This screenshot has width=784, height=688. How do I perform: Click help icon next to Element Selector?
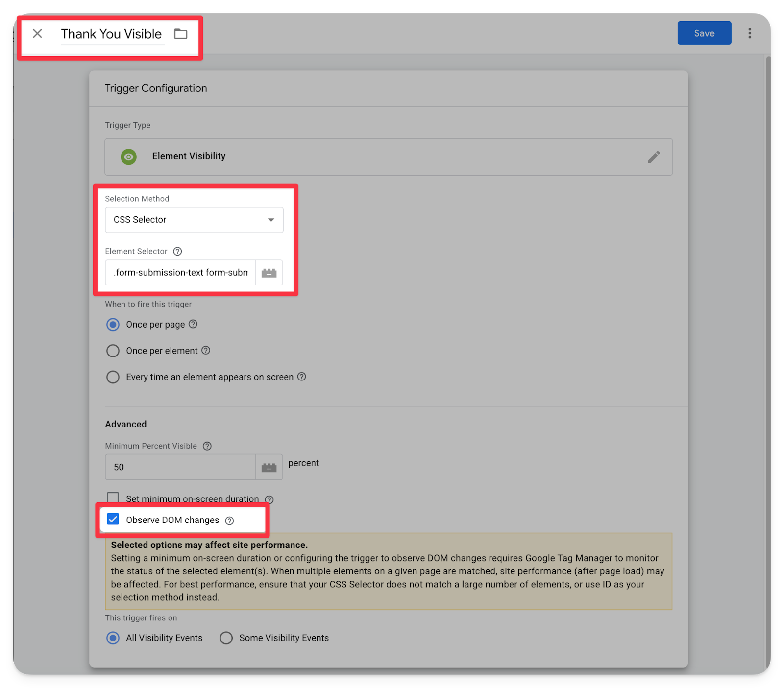(x=178, y=251)
